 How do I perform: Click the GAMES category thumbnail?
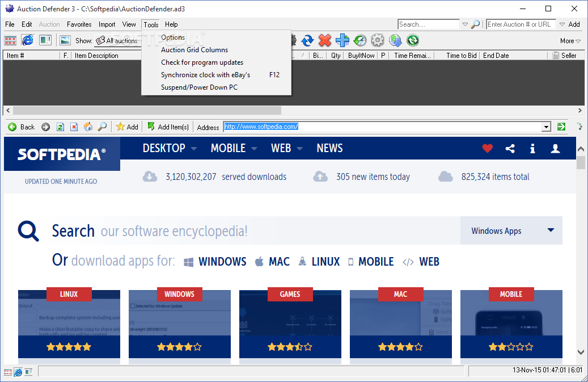pos(290,324)
